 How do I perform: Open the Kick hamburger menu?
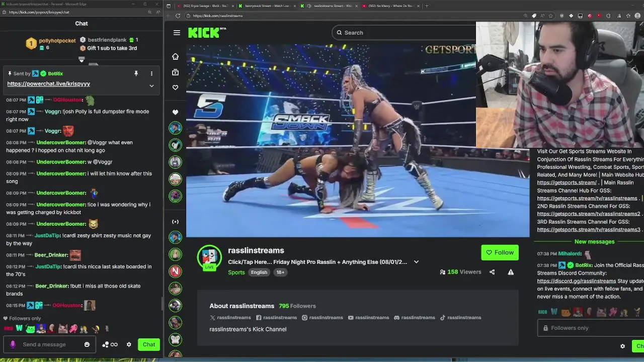tap(177, 33)
